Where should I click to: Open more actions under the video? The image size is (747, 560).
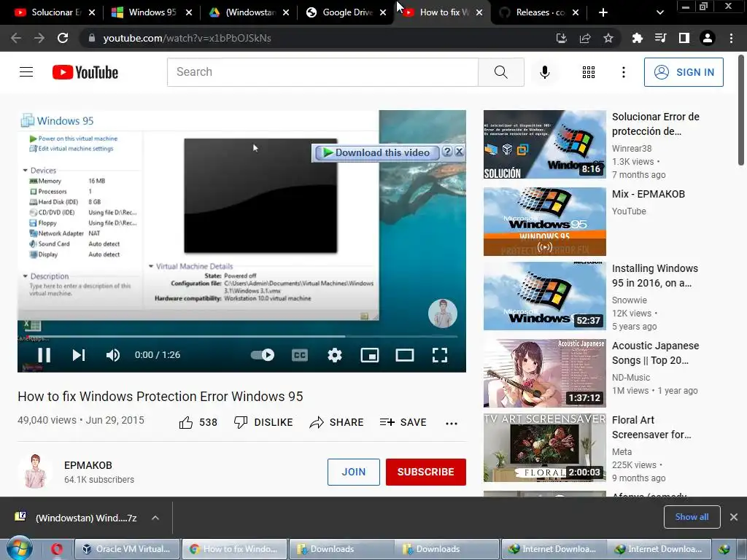click(451, 423)
